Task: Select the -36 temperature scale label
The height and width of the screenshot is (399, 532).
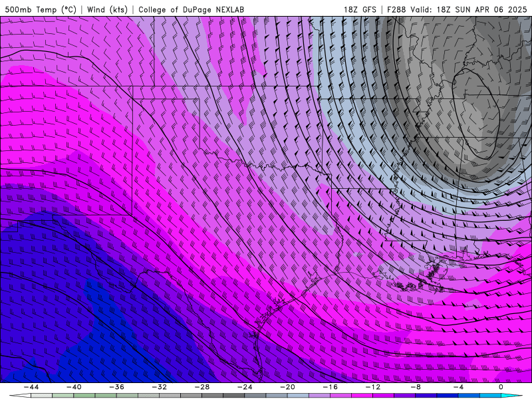Action: click(117, 387)
